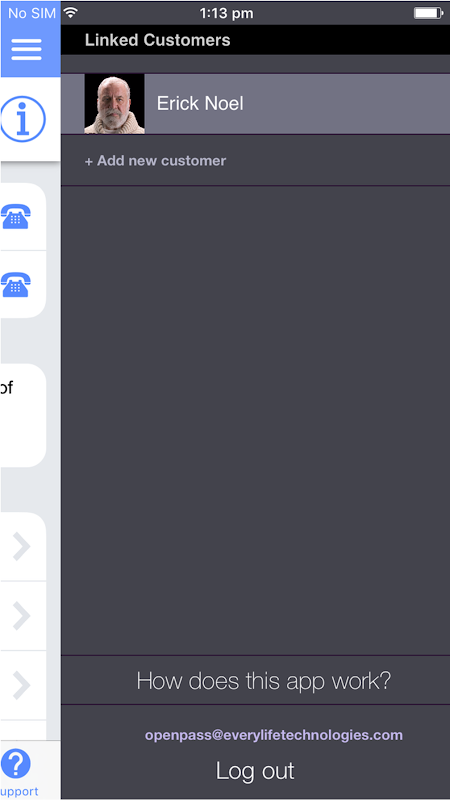Tap the upper telephone icon
This screenshot has width=450, height=800.
click(x=16, y=216)
